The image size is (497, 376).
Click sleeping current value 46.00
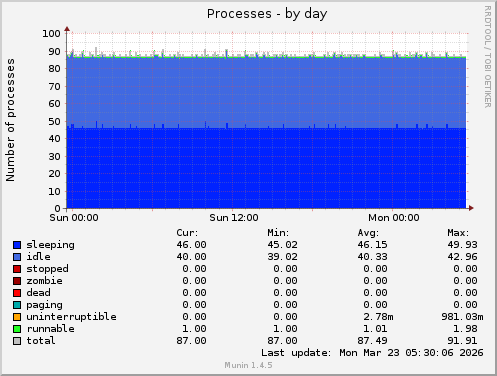[x=192, y=245]
